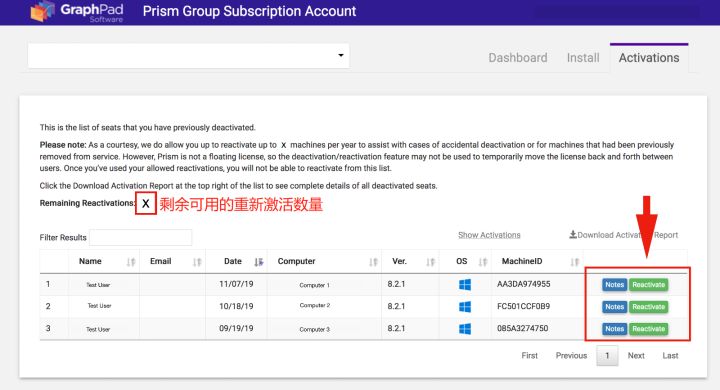Reactivate the seat for Computer 1
The image size is (720, 390).
[648, 285]
